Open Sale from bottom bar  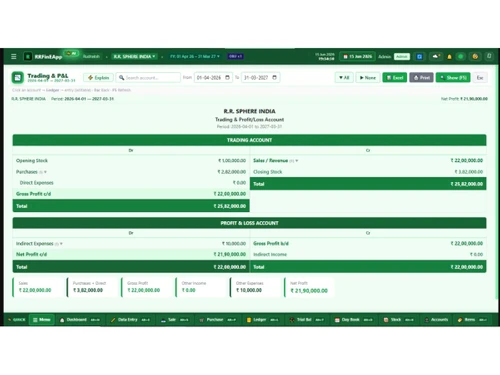click(x=175, y=320)
